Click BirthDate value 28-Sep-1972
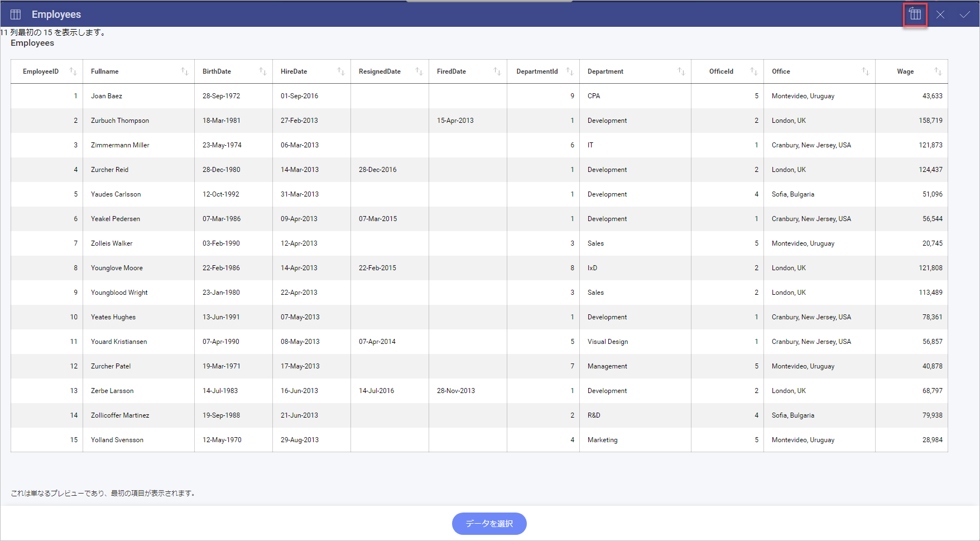Image resolution: width=980 pixels, height=541 pixels. point(222,96)
